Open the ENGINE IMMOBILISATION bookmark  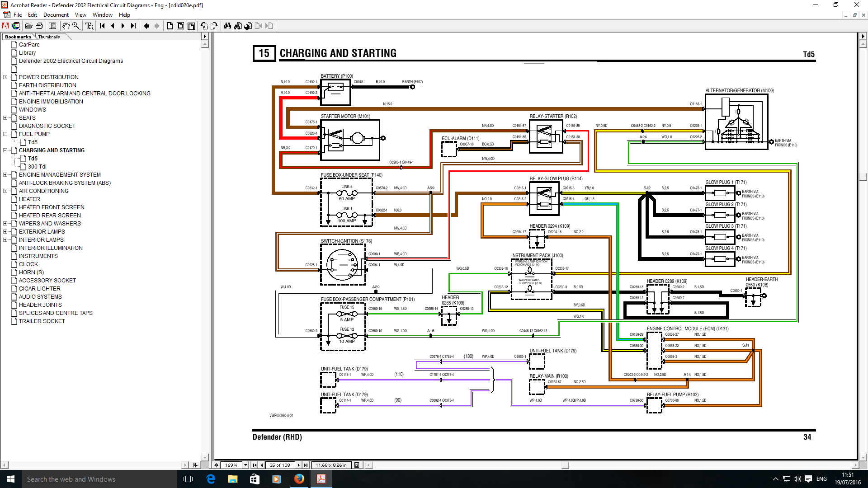point(51,102)
